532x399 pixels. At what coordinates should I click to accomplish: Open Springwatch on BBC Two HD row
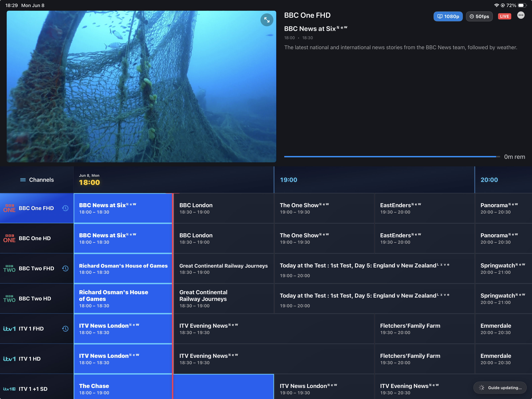504,298
